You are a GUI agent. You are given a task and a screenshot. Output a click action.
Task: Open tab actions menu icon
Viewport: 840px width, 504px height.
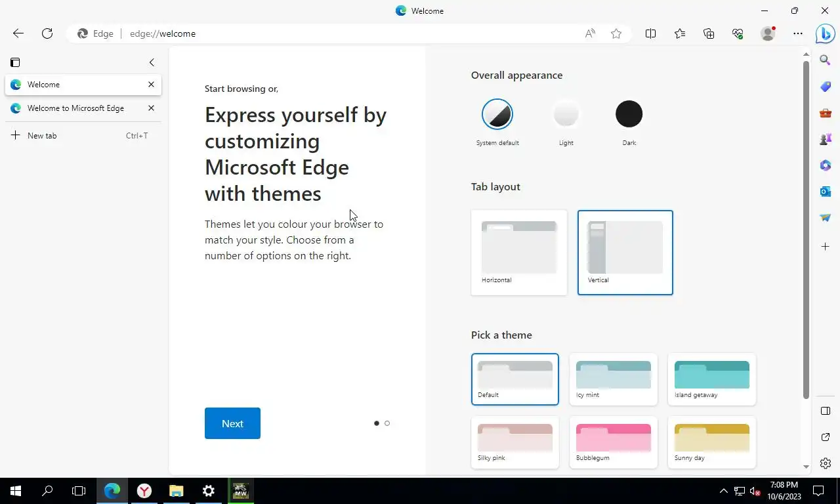coord(15,62)
